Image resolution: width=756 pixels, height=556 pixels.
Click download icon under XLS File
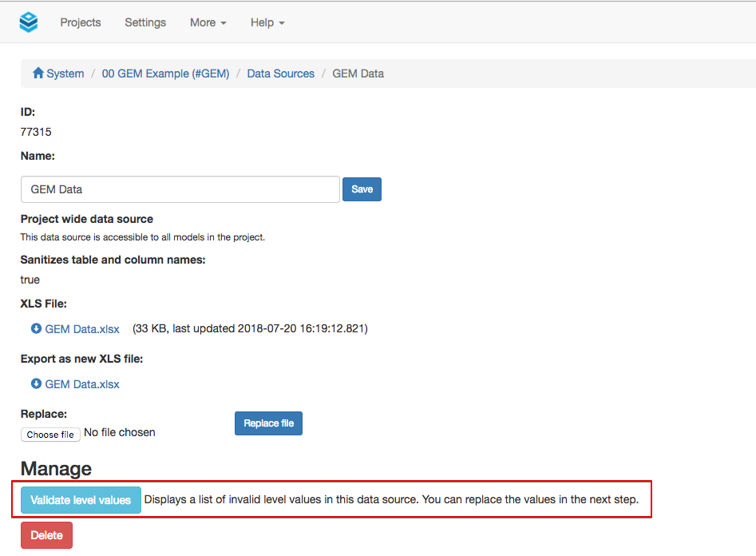36,328
